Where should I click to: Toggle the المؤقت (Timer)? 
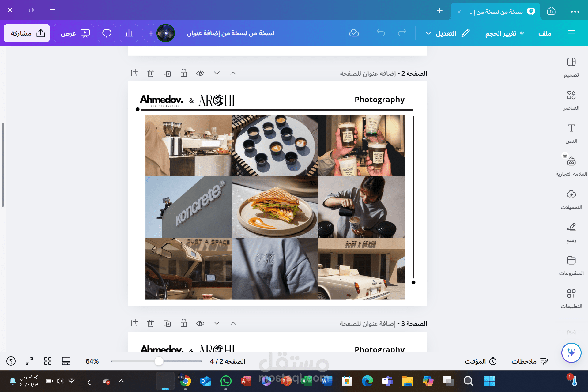click(481, 361)
